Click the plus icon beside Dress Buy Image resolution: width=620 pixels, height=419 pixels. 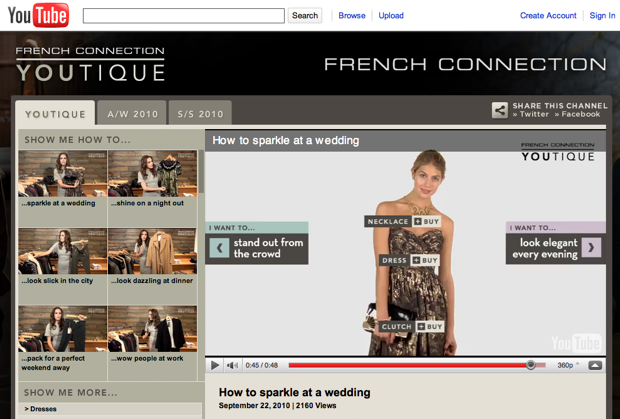point(416,260)
